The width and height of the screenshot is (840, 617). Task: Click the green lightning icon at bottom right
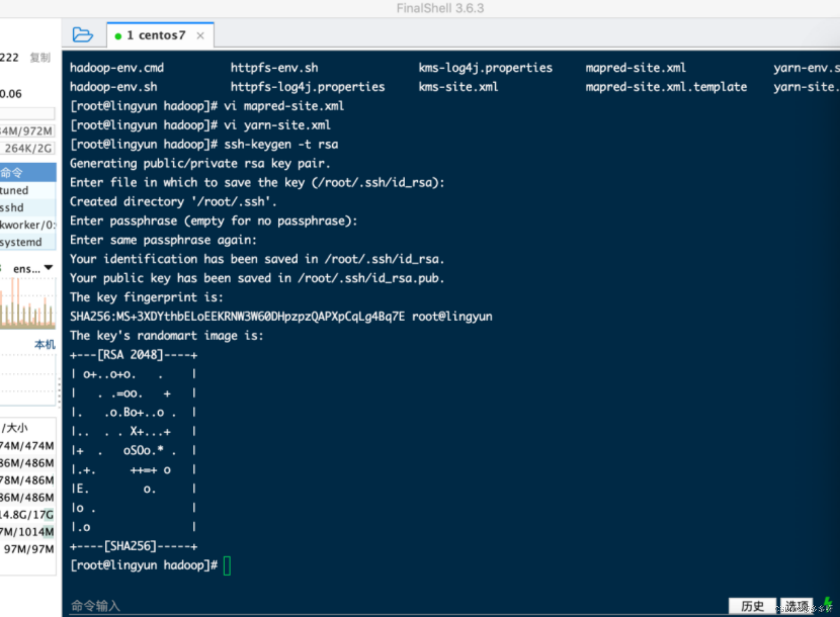click(828, 603)
